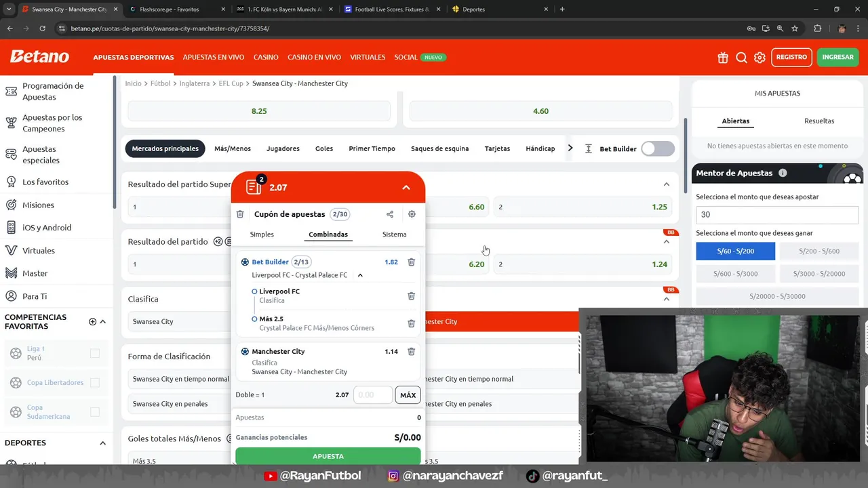The height and width of the screenshot is (488, 868).
Task: Open Virtuales in the left sidebar
Action: click(38, 251)
